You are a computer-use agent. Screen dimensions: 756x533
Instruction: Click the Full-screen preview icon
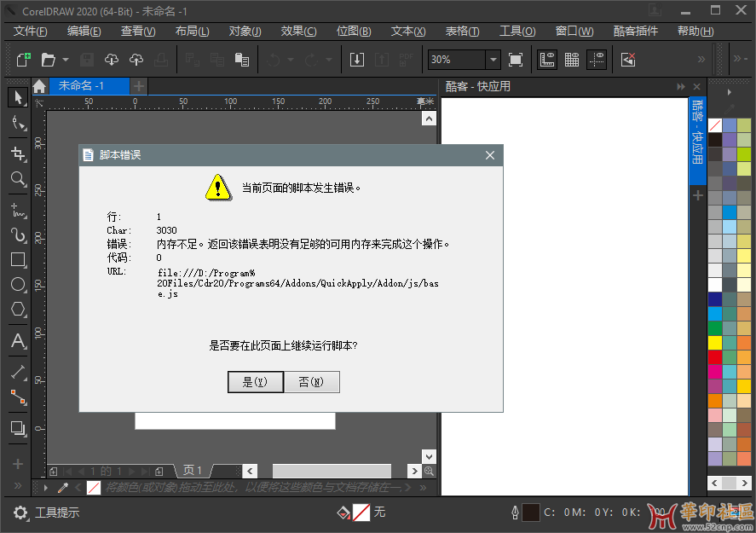point(516,60)
